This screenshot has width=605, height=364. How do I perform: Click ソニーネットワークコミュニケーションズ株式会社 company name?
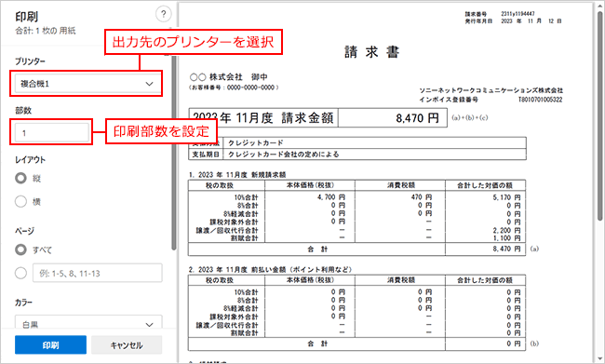(491, 90)
